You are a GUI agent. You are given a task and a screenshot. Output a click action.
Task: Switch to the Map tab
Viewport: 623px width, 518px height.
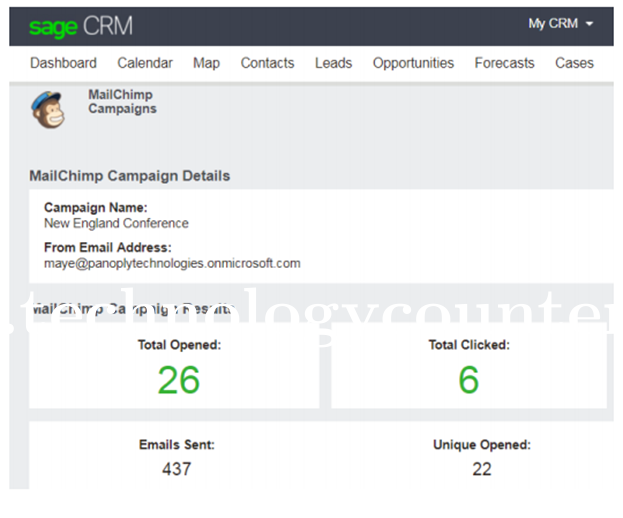point(206,63)
